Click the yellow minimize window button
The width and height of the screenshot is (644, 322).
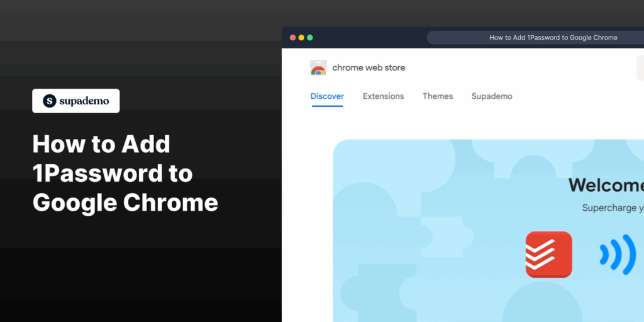point(301,37)
